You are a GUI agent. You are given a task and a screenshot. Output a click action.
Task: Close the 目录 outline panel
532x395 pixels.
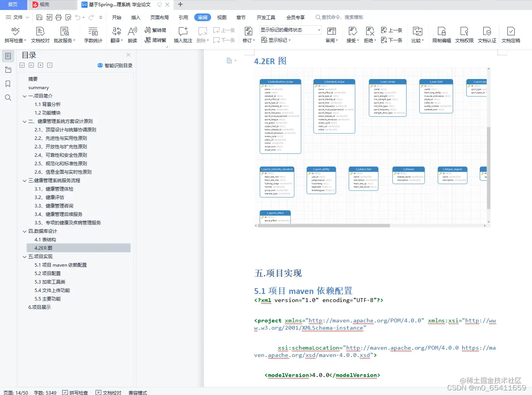(129, 55)
